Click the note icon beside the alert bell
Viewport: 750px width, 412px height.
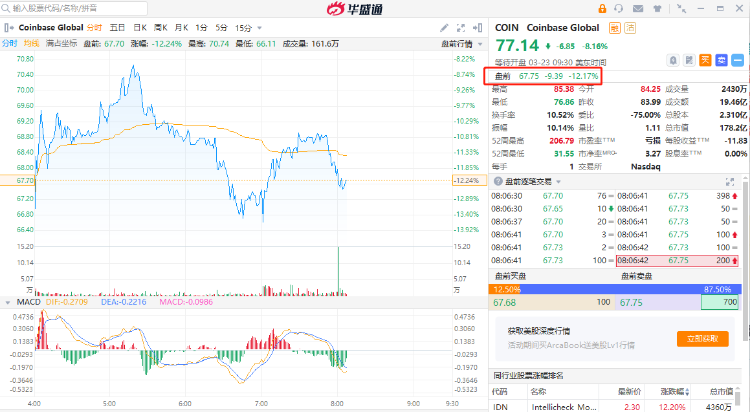[689, 60]
